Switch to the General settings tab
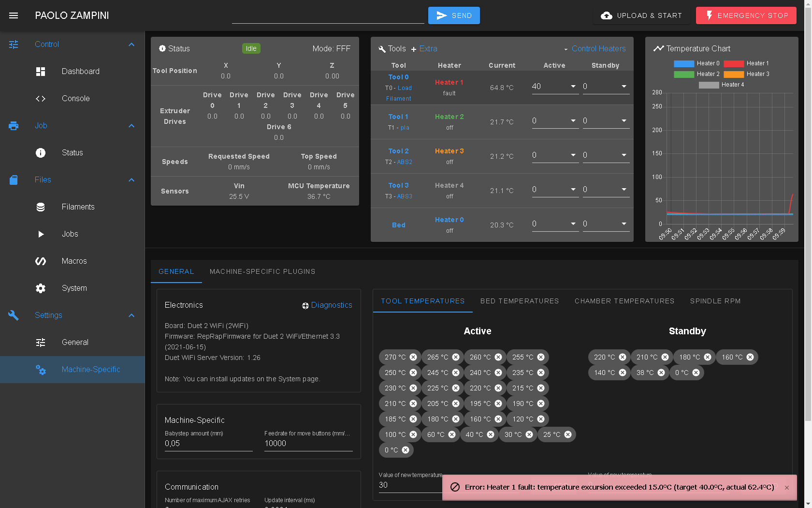 pos(176,271)
